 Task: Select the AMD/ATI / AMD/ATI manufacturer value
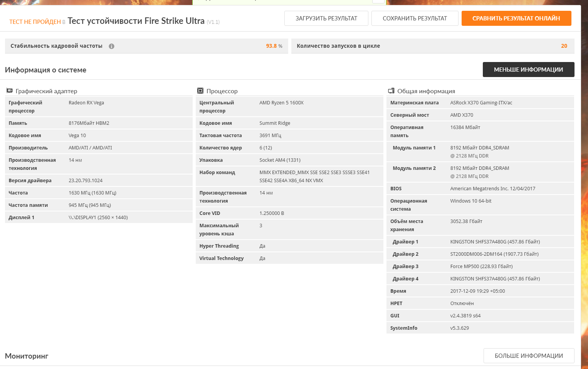(90, 148)
